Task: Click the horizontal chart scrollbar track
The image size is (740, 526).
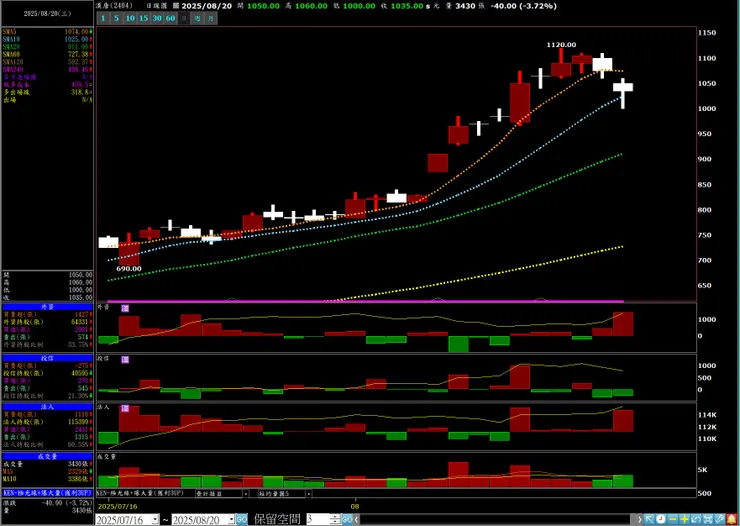Action: click(x=498, y=519)
